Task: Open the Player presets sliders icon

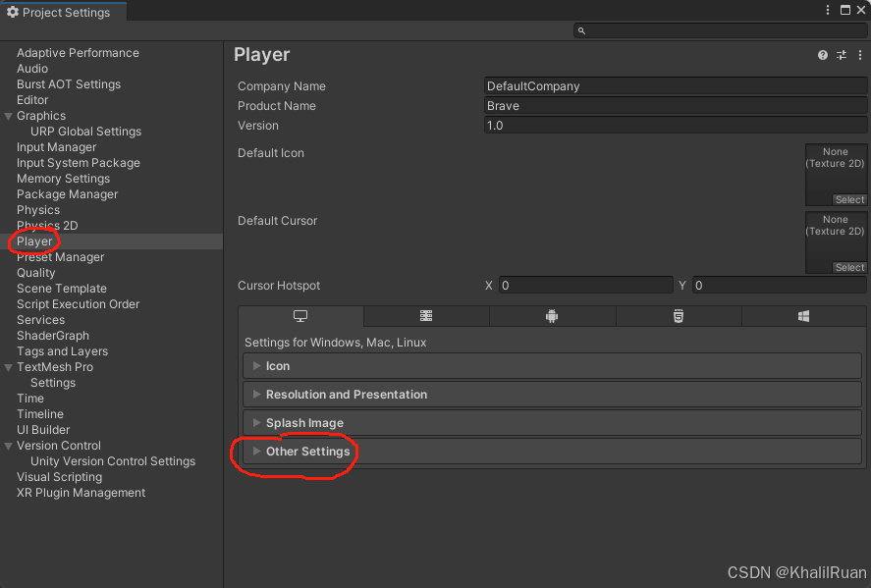Action: click(x=842, y=55)
